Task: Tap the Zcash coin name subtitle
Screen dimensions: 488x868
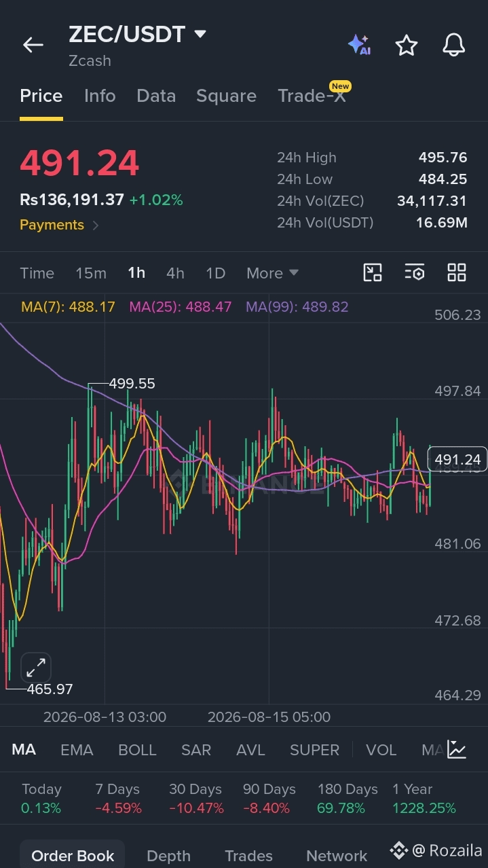Action: point(90,60)
